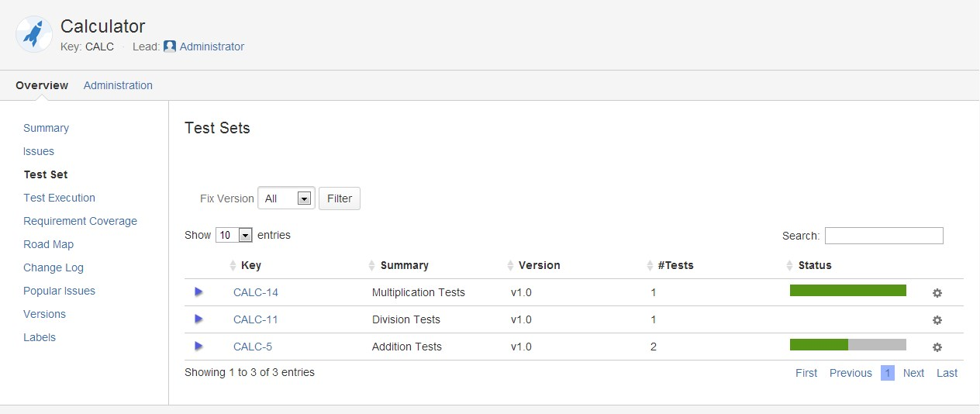The width and height of the screenshot is (980, 414).
Task: Open the gear menu for CALC-11
Action: [x=937, y=320]
